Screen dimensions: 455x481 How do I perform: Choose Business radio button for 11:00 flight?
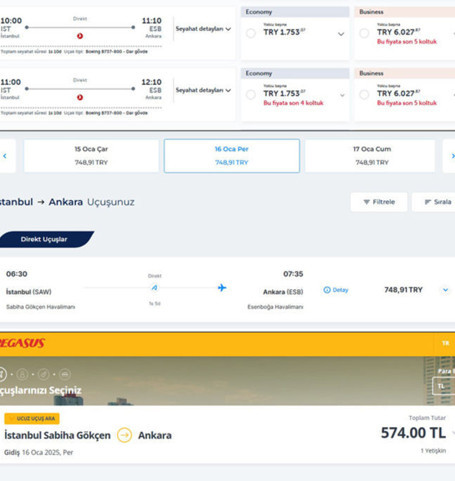(x=364, y=95)
